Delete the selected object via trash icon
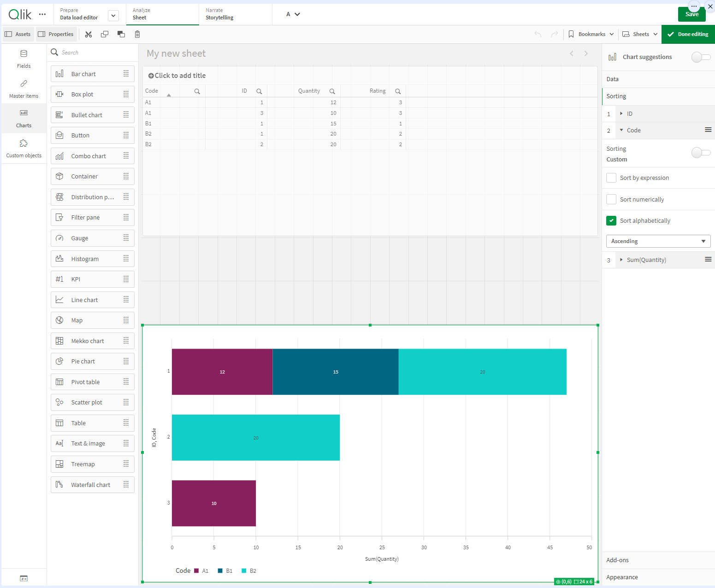This screenshot has width=715, height=588. pyautogui.click(x=137, y=34)
